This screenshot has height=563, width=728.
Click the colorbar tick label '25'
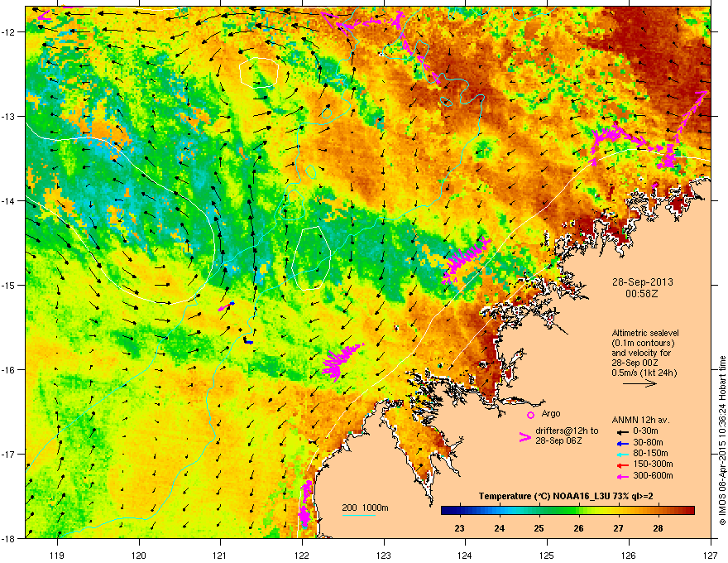[x=539, y=528]
